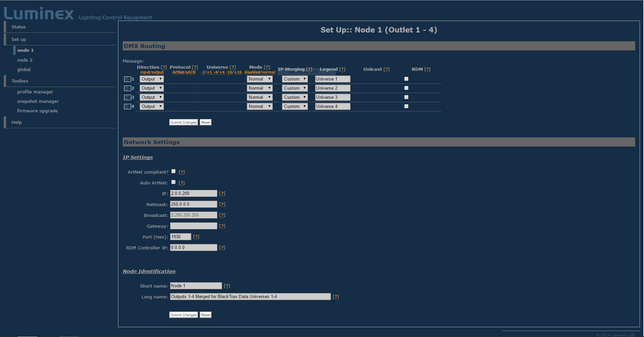Click the RDM column help [?] icon
644x337 pixels.
click(x=428, y=69)
